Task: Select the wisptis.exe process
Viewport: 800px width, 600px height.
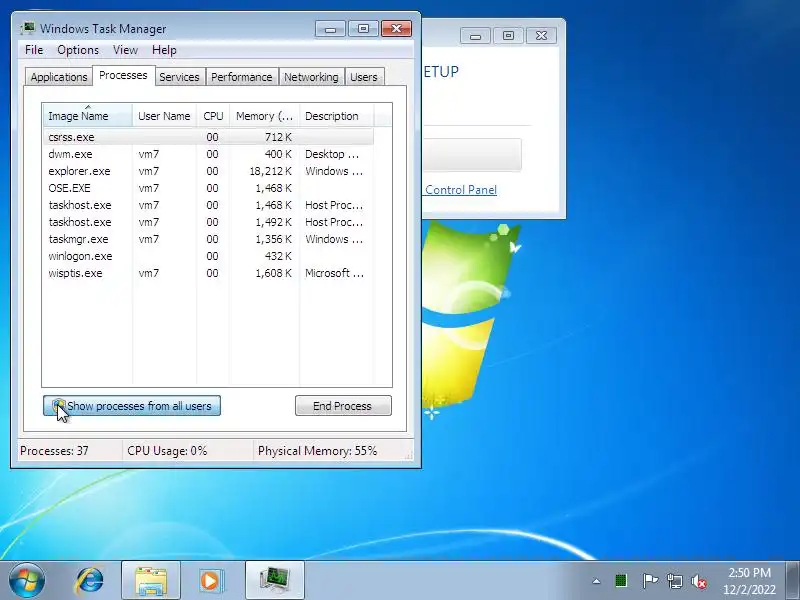Action: [209, 273]
